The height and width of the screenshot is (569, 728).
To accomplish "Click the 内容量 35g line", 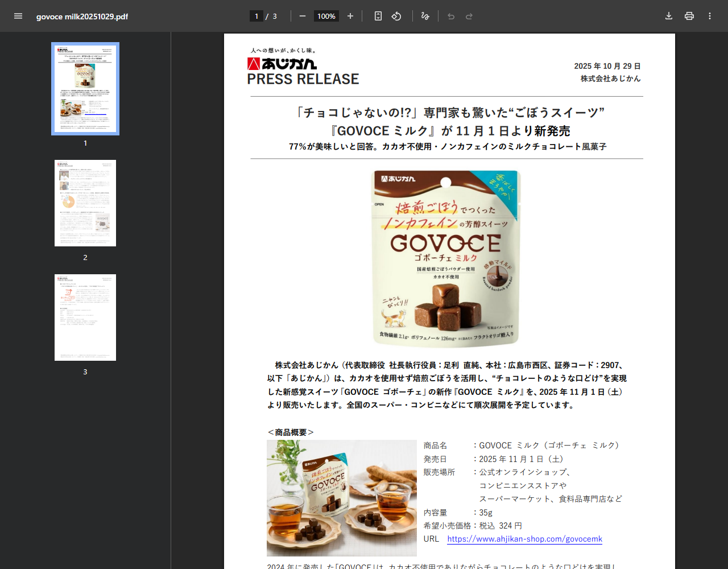I will (458, 512).
